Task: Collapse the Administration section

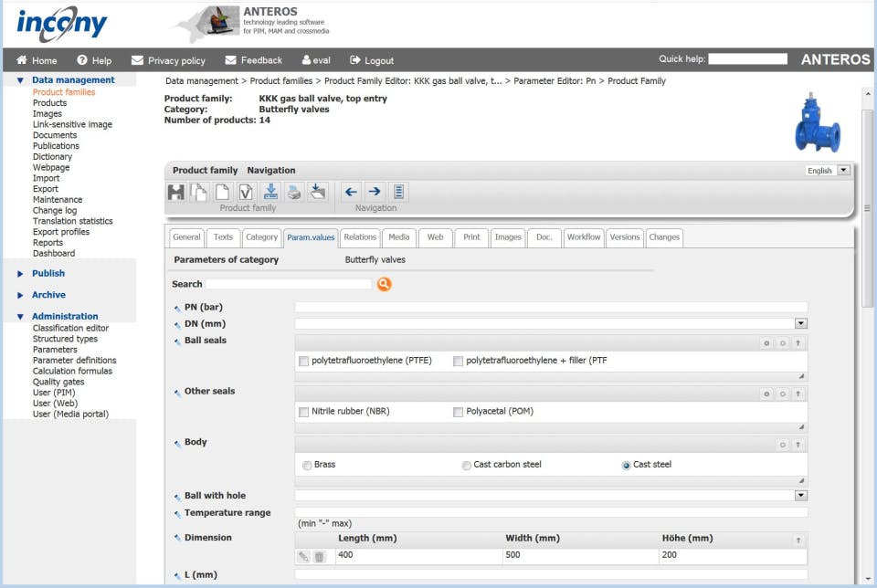Action: pos(20,316)
